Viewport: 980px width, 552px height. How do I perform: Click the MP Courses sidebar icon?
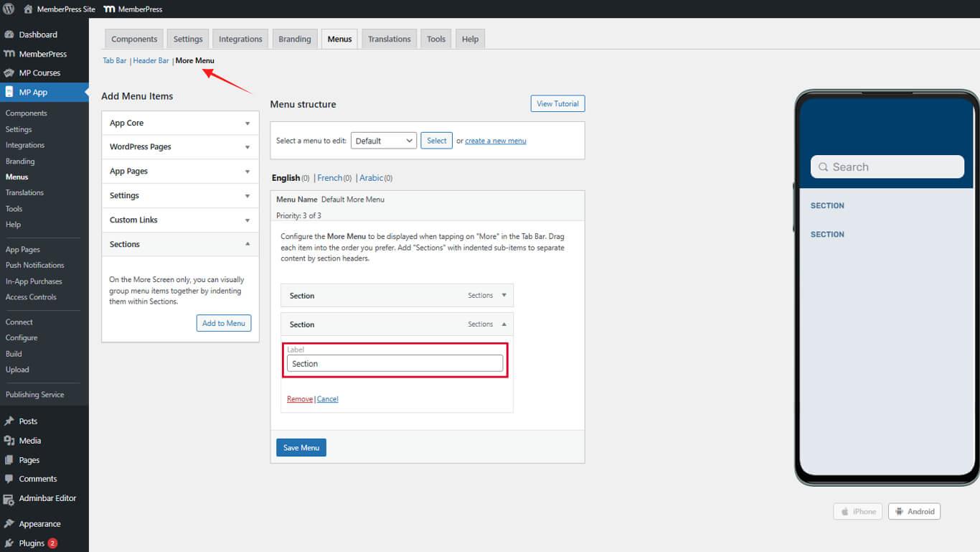9,72
